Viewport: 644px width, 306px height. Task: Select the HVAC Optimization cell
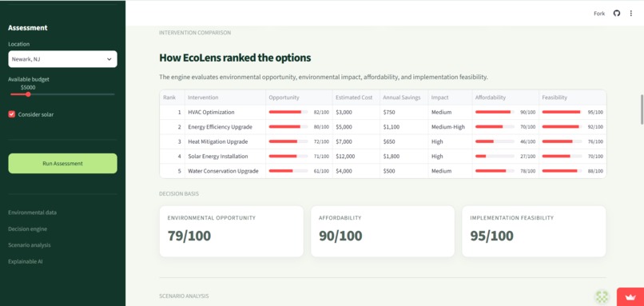pos(225,112)
